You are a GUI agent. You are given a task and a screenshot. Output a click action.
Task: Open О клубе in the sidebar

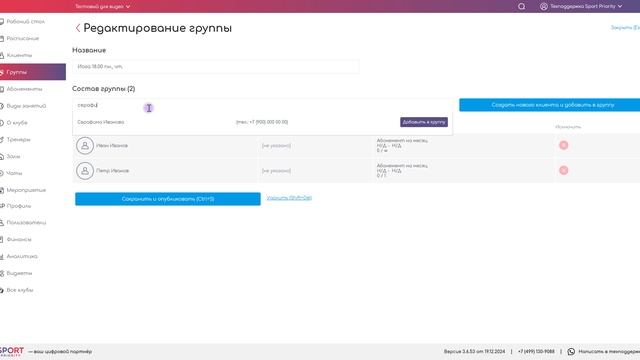[17, 122]
